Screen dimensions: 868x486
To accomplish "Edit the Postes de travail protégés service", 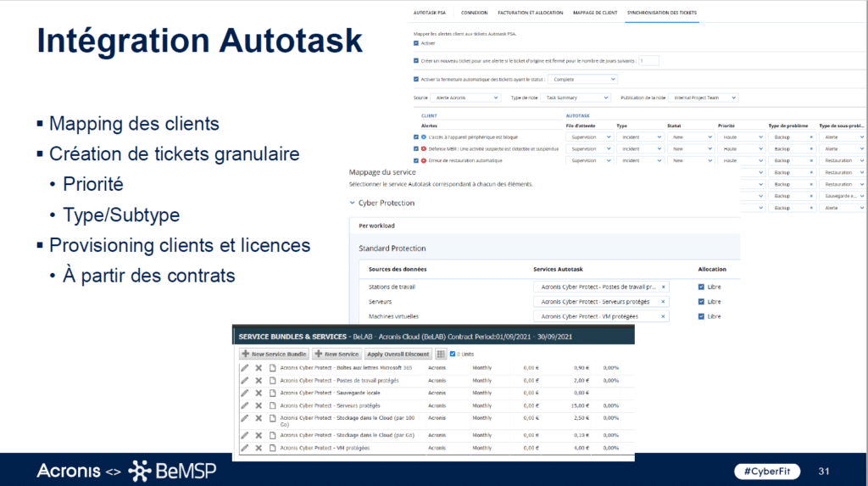I will (245, 381).
